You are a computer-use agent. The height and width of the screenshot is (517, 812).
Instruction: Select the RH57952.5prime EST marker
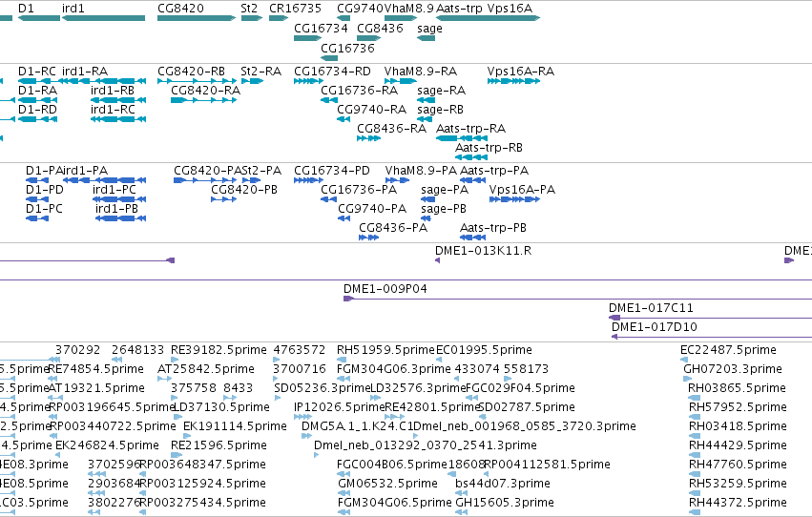click(695, 417)
